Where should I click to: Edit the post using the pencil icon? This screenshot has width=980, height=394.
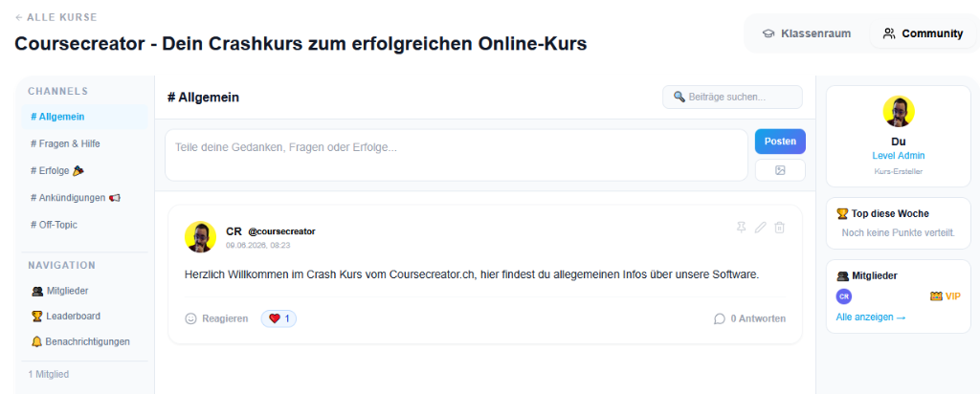click(x=760, y=228)
